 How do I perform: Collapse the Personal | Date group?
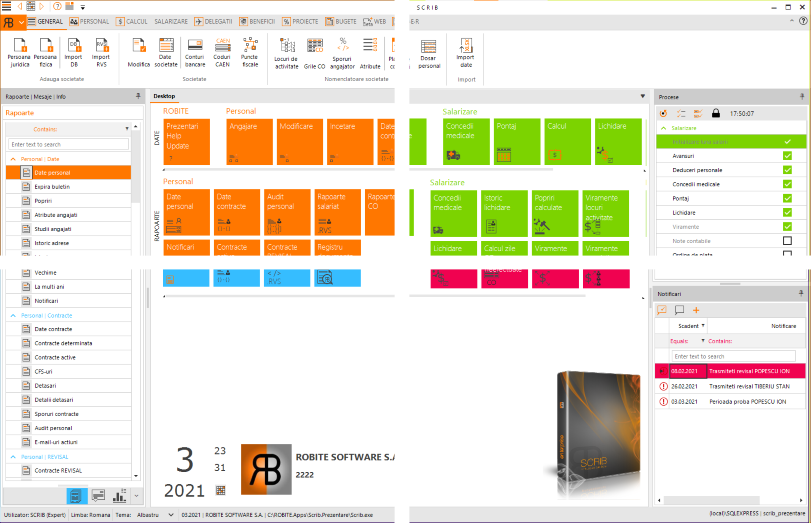tap(14, 159)
